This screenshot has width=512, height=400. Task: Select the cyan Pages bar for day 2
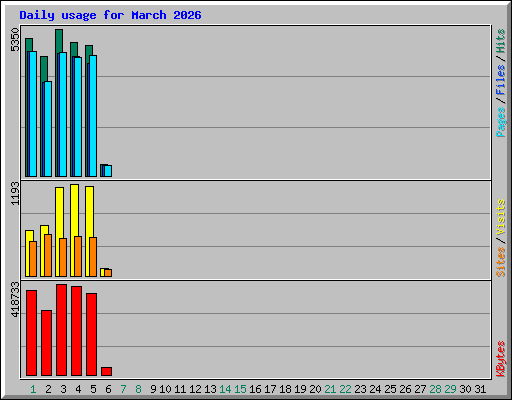pos(48,129)
